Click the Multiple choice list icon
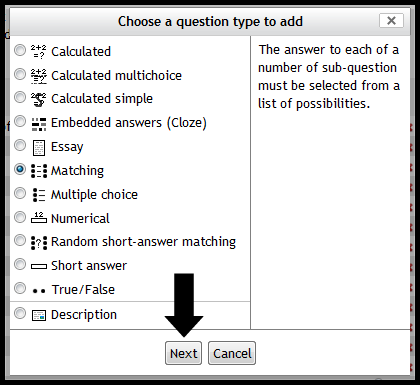Screen dimensions: 420x385 pos(39,195)
